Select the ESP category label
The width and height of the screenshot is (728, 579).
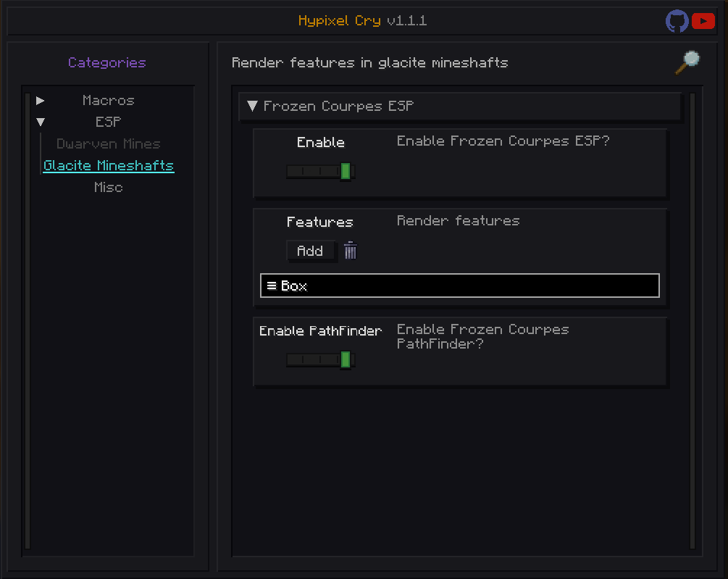click(108, 122)
